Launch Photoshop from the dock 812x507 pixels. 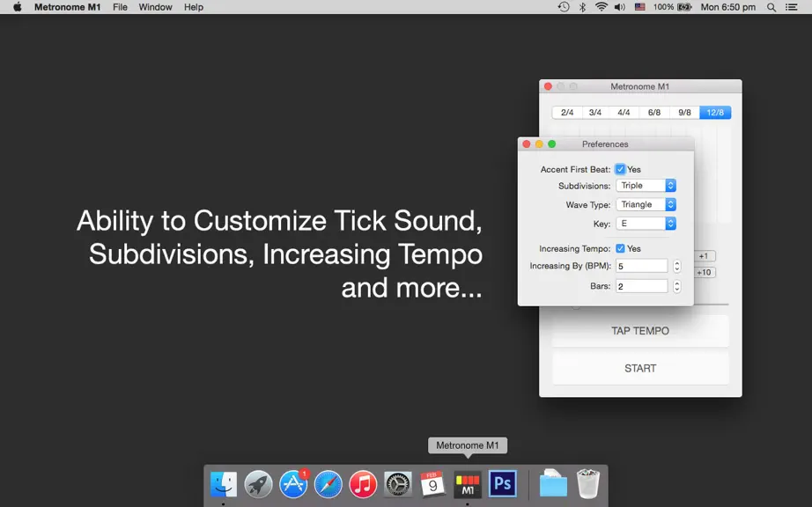(502, 484)
